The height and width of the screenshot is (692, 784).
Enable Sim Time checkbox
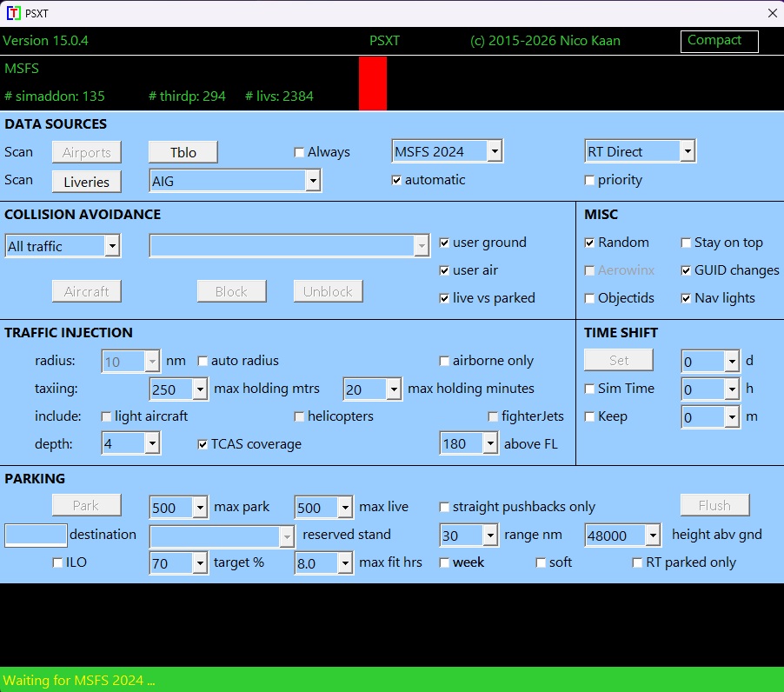pyautogui.click(x=589, y=389)
